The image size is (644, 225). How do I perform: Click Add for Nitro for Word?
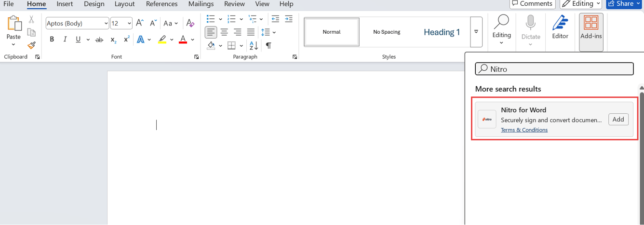pos(618,119)
